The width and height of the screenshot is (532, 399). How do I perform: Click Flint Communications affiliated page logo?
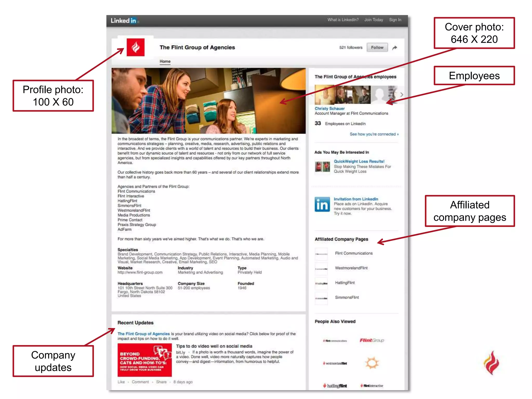click(x=321, y=254)
